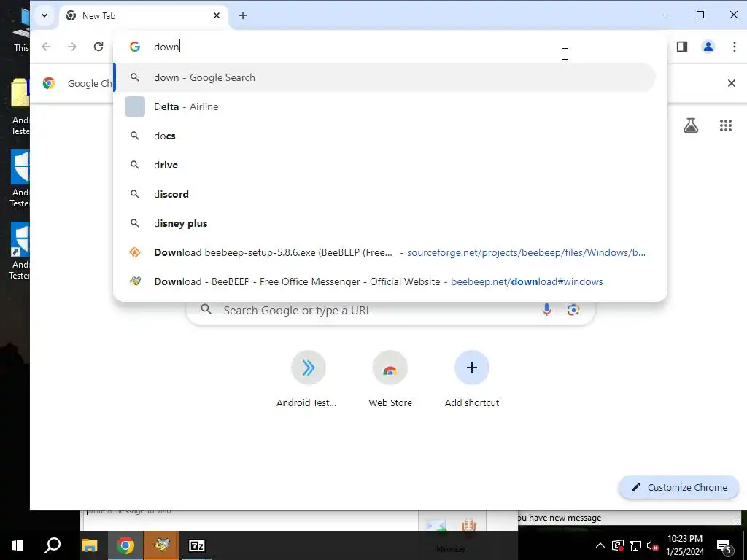
Task: Go forward with the forward arrow
Action: pyautogui.click(x=72, y=47)
